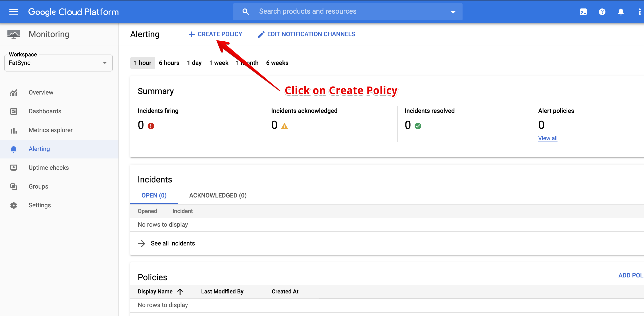Focus the Search products and resources field
The height and width of the screenshot is (316, 644).
pos(348,12)
